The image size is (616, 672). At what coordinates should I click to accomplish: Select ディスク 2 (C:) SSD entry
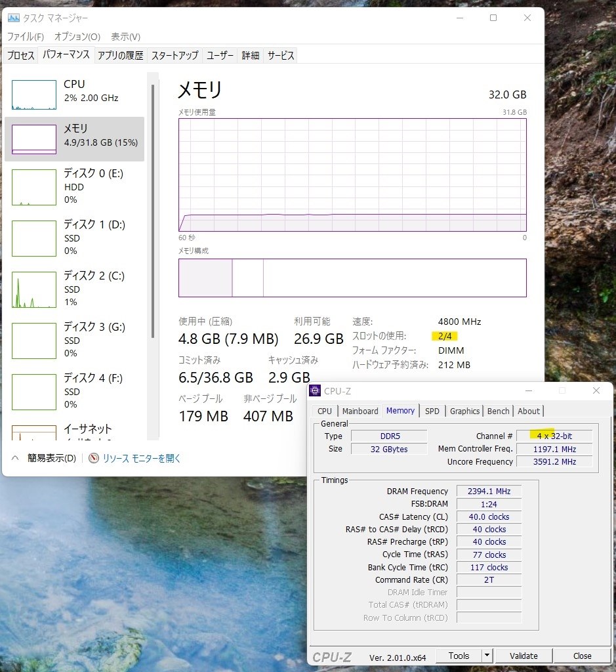click(x=74, y=289)
